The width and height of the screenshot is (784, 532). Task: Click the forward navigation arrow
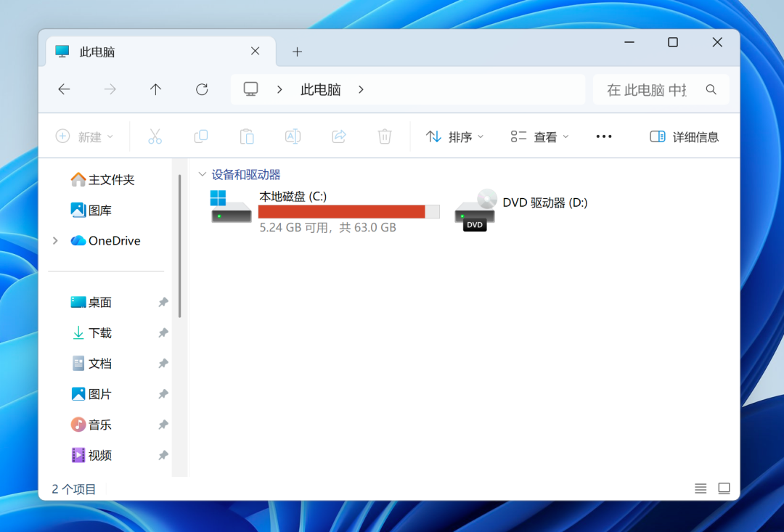tap(110, 89)
